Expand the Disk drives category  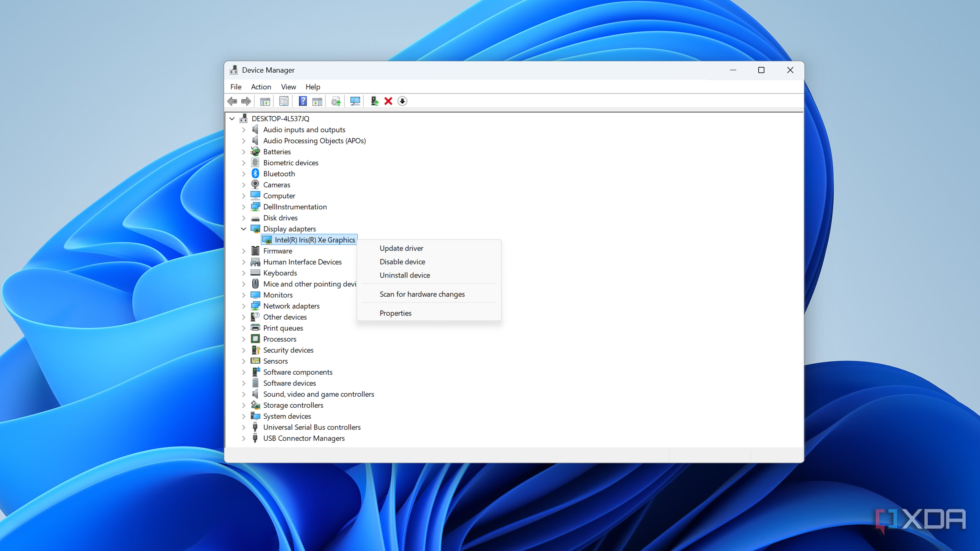pyautogui.click(x=244, y=218)
